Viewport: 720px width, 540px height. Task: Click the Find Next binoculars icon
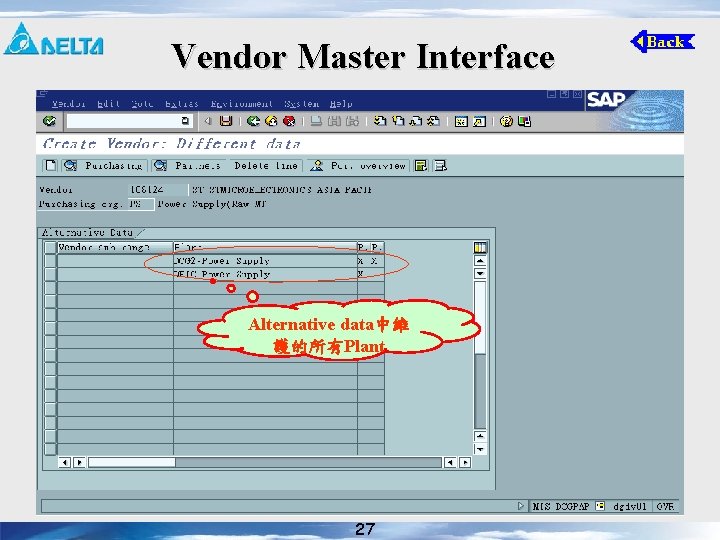[352, 121]
